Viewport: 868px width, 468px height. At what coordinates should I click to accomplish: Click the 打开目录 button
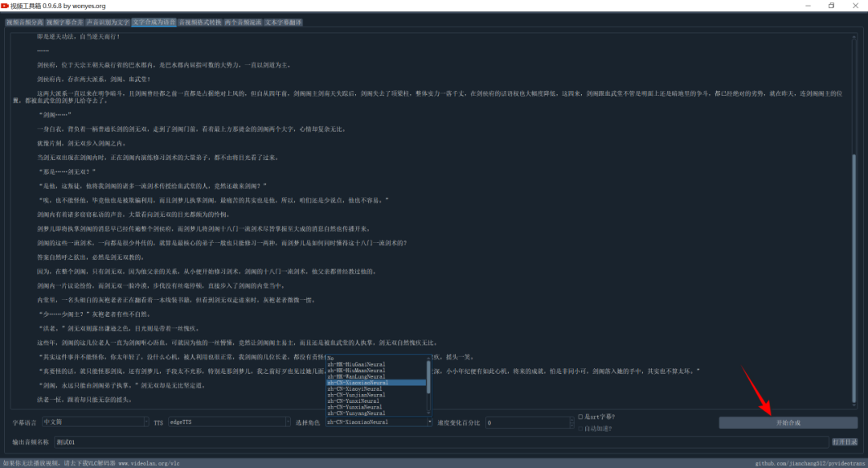click(x=844, y=442)
